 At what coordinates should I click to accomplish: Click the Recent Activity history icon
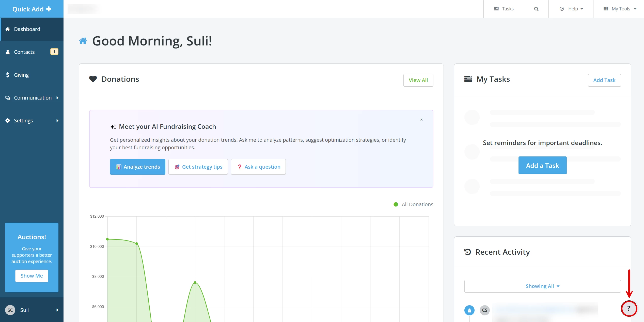(x=468, y=252)
